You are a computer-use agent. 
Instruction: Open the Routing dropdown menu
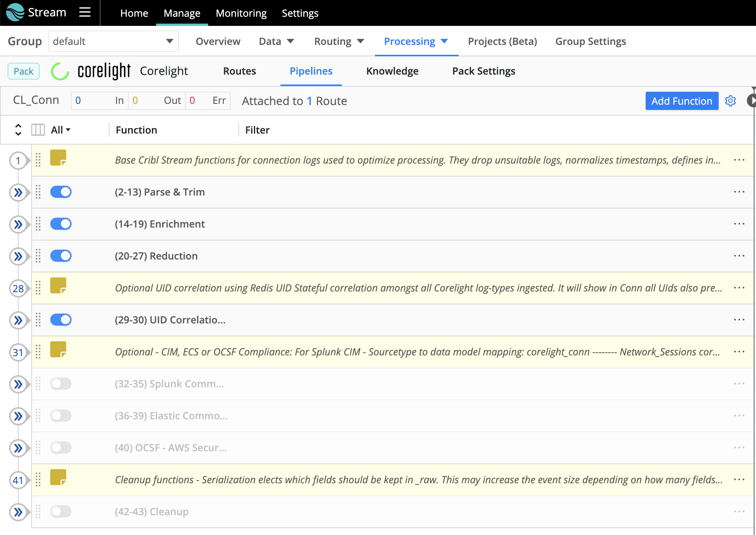[339, 41]
